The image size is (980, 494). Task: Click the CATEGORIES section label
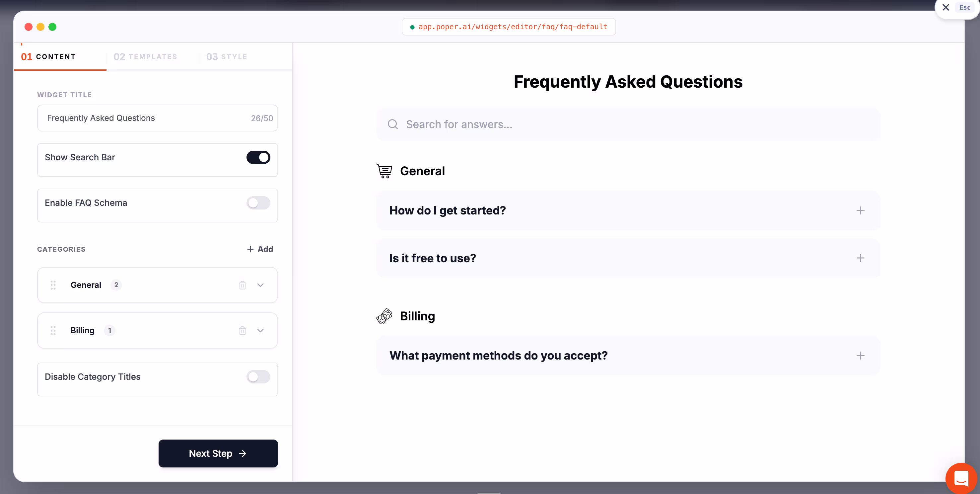61,249
